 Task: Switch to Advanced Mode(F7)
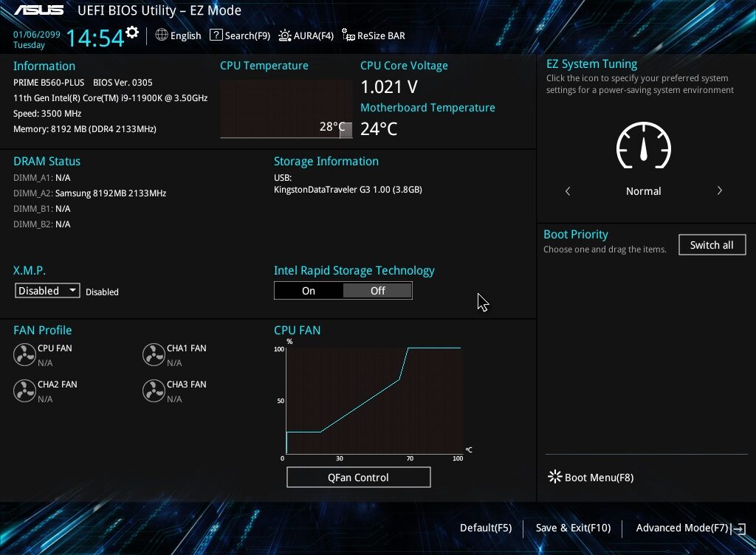tap(681, 528)
